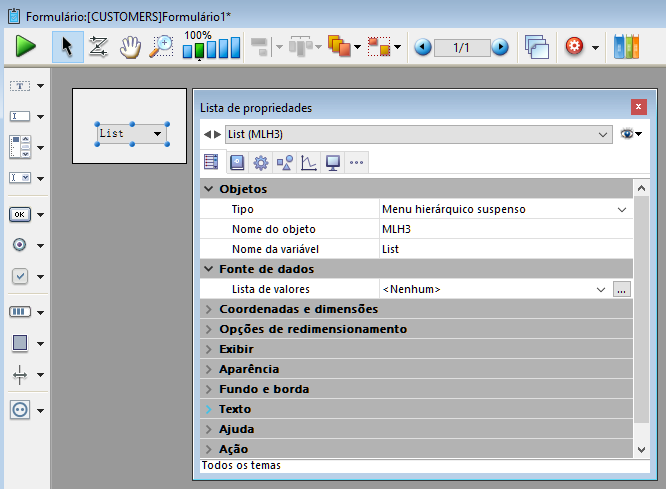Switch to the graph properties tab
666x489 pixels.
309,162
